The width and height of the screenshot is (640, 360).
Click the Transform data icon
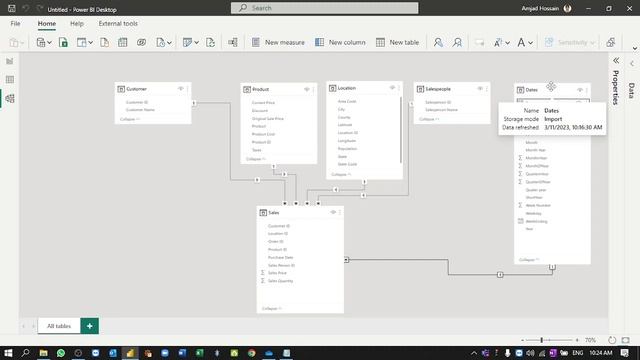(187, 42)
